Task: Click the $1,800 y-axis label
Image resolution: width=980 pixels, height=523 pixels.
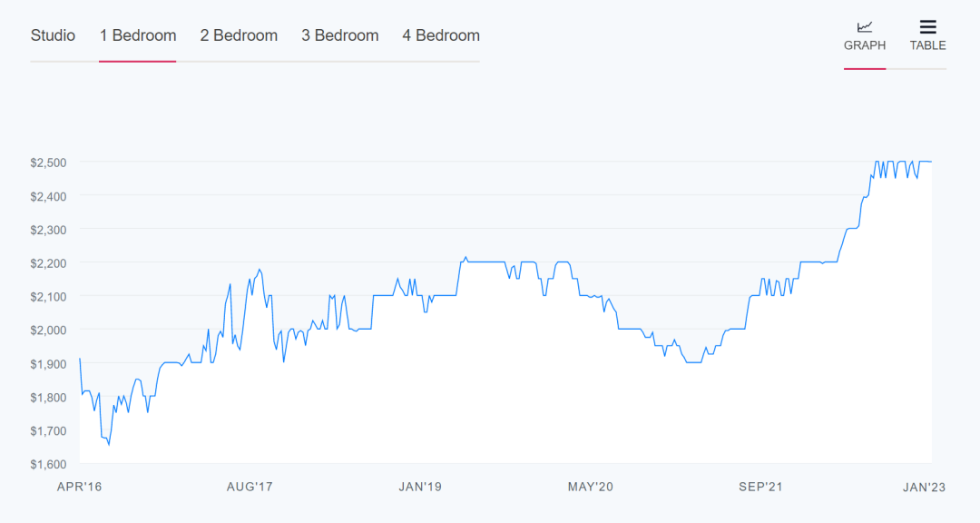Action: pos(47,398)
